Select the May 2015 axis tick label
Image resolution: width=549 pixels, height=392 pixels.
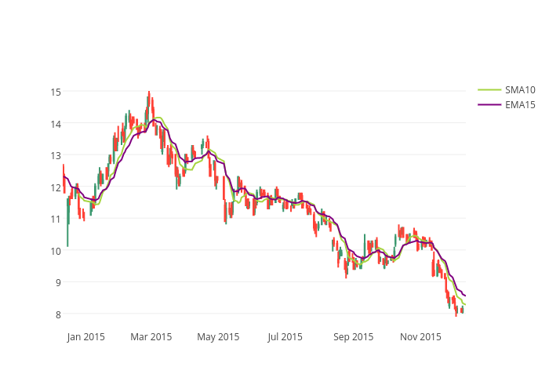pyautogui.click(x=218, y=337)
